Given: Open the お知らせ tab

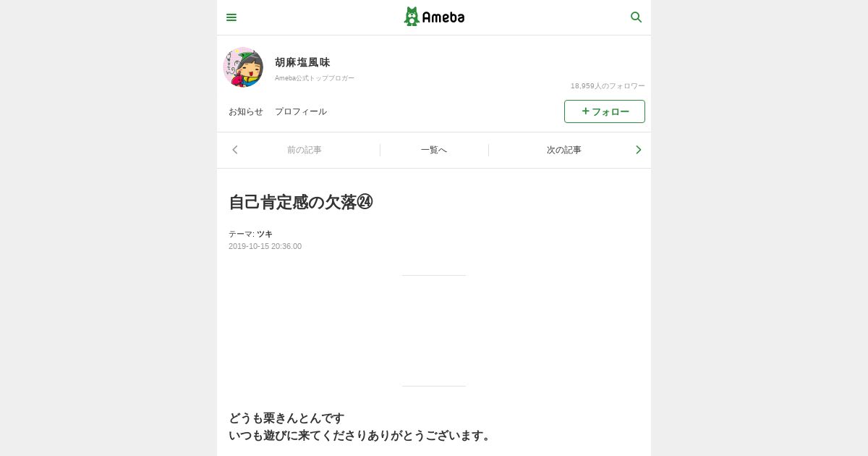Looking at the screenshot, I should (x=246, y=111).
